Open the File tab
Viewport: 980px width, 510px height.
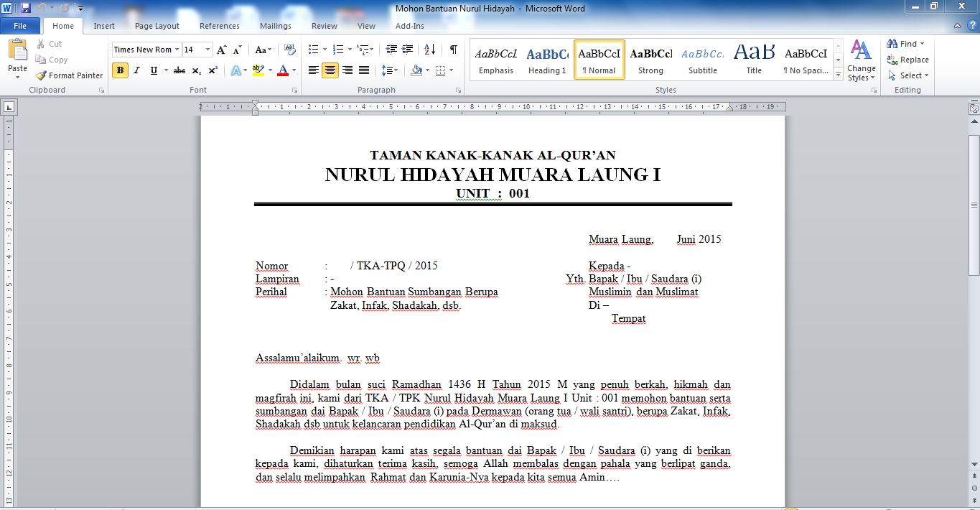point(20,26)
